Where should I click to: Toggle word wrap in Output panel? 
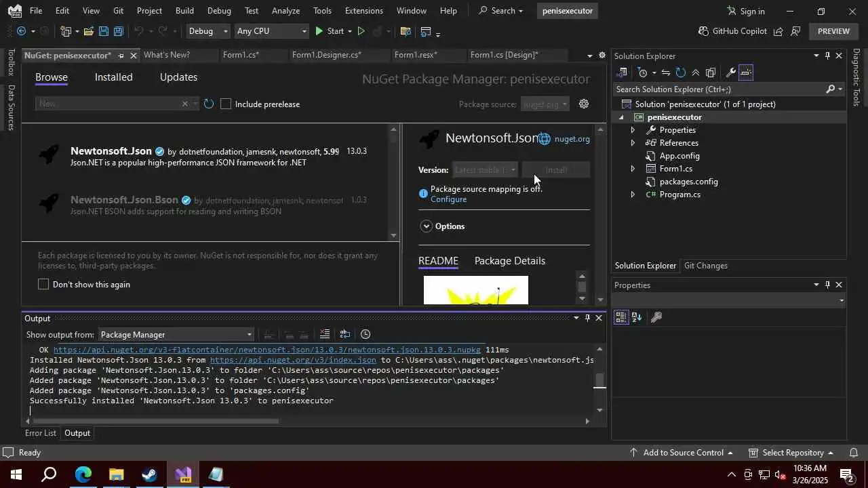[344, 334]
